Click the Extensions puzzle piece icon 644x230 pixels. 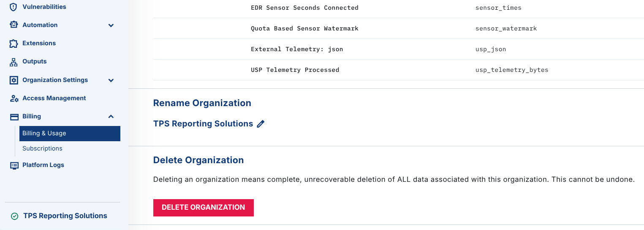[14, 44]
